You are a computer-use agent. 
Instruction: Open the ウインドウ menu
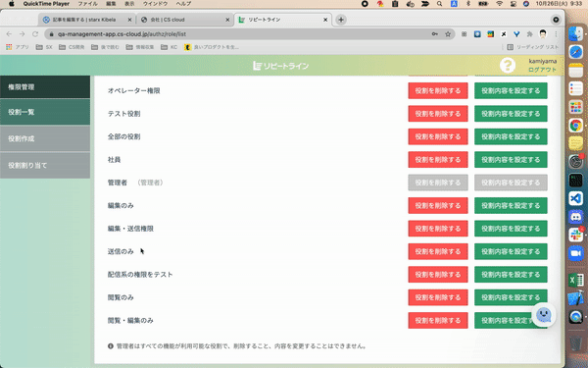click(155, 4)
